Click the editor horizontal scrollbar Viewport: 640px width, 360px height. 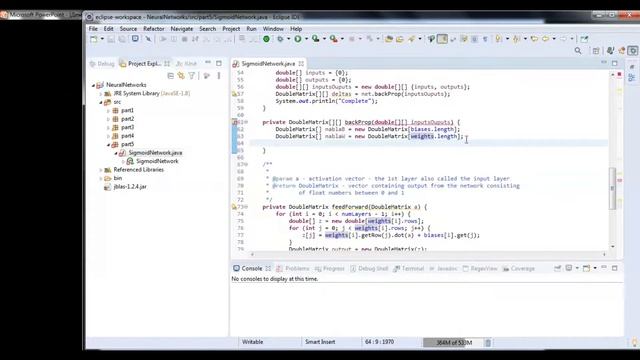click(428, 254)
